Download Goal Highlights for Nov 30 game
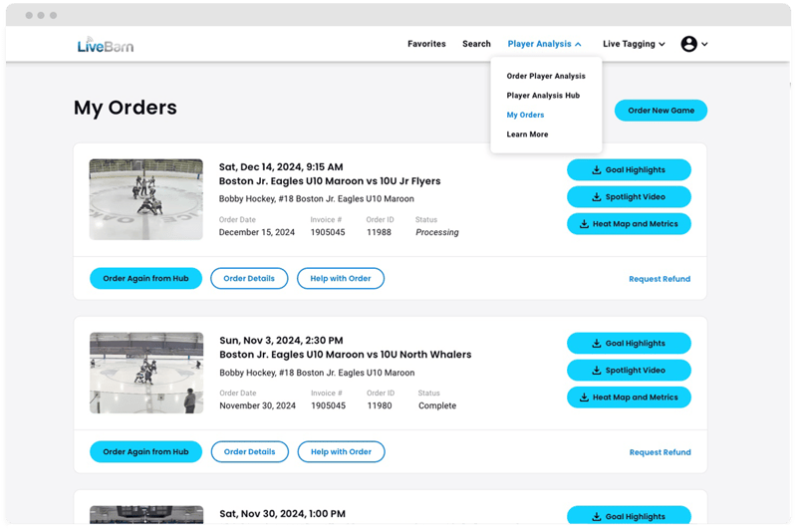The image size is (797, 532). point(629,515)
